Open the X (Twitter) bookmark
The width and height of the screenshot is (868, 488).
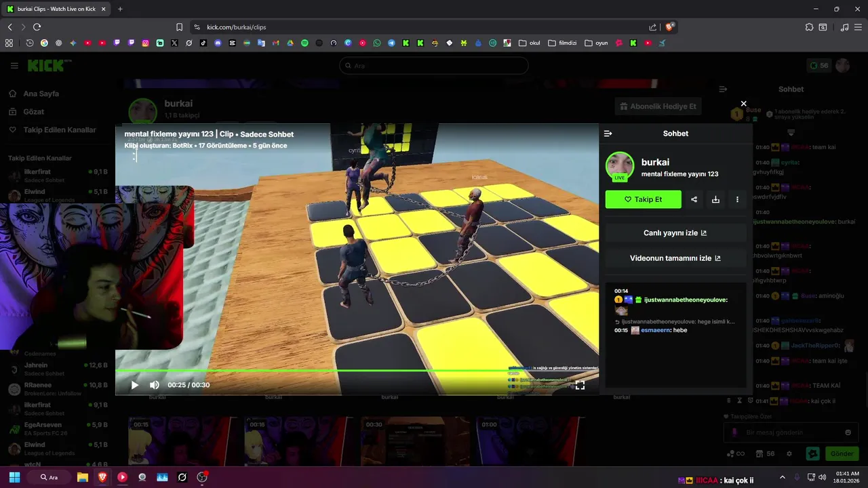click(174, 43)
